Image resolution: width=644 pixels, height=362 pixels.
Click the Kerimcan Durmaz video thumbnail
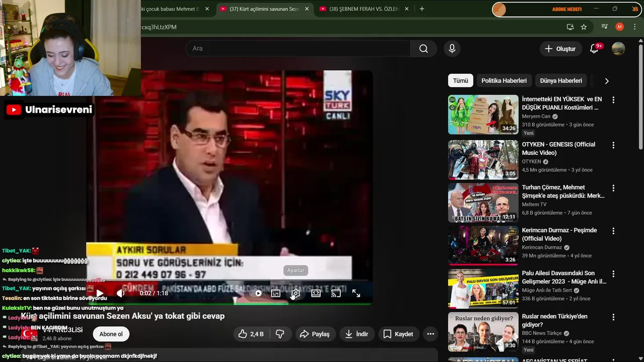[x=483, y=245]
